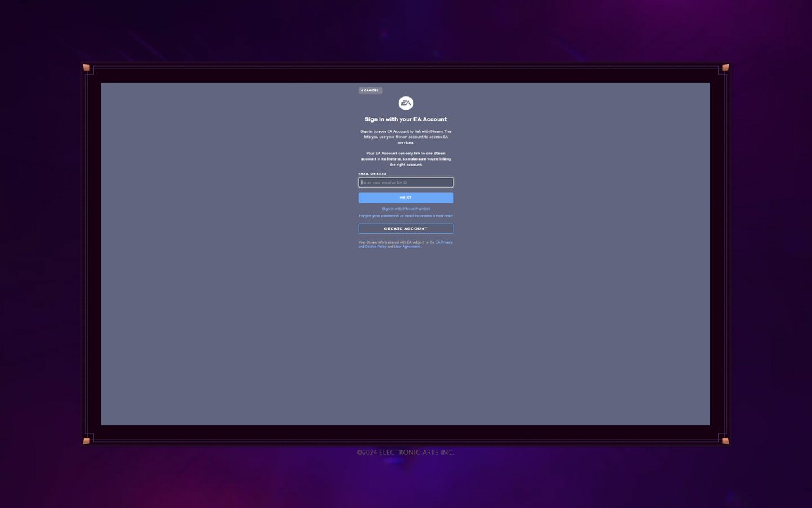The image size is (812, 508).
Task: Click the 'EMAIL OR EA ID' label
Action: point(372,174)
